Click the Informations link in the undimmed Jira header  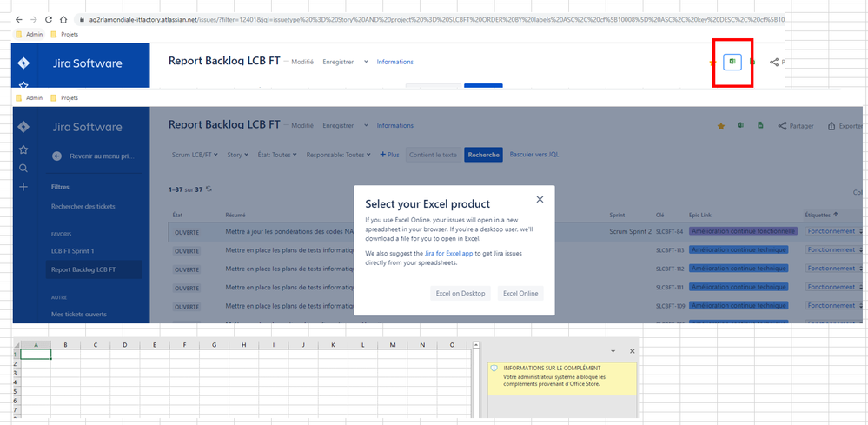click(394, 62)
